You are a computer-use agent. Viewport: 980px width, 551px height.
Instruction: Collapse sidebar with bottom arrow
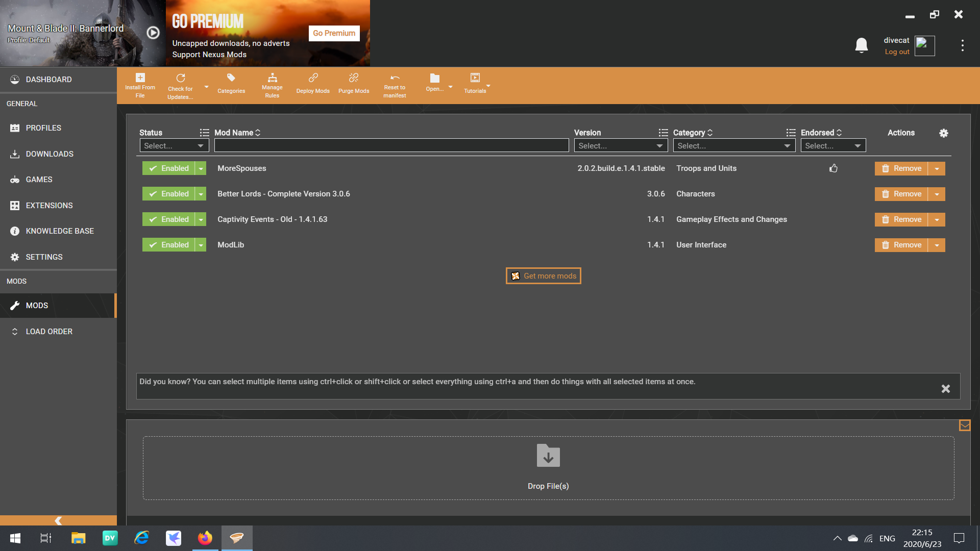tap(58, 520)
